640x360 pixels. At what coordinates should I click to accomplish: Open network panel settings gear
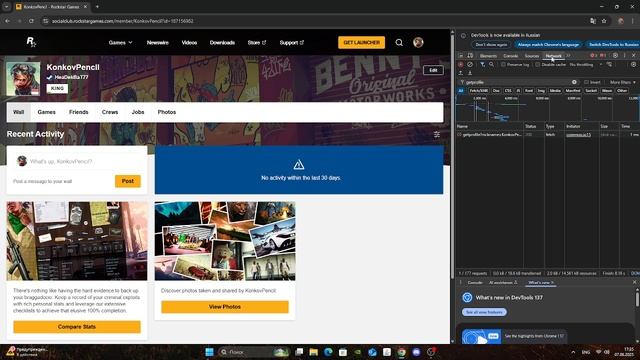(x=633, y=64)
